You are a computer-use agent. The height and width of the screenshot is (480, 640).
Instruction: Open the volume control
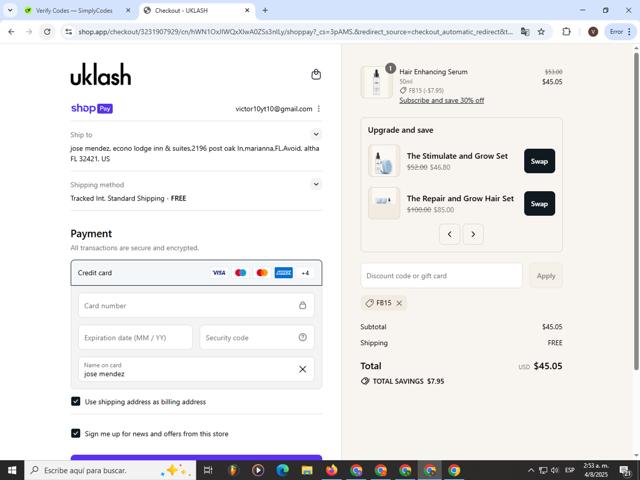(555, 470)
